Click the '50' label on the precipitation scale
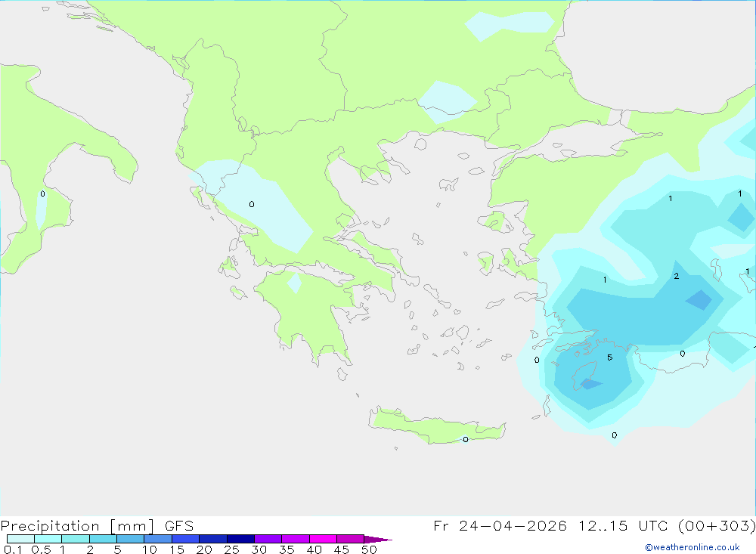The width and height of the screenshot is (756, 554). click(369, 549)
